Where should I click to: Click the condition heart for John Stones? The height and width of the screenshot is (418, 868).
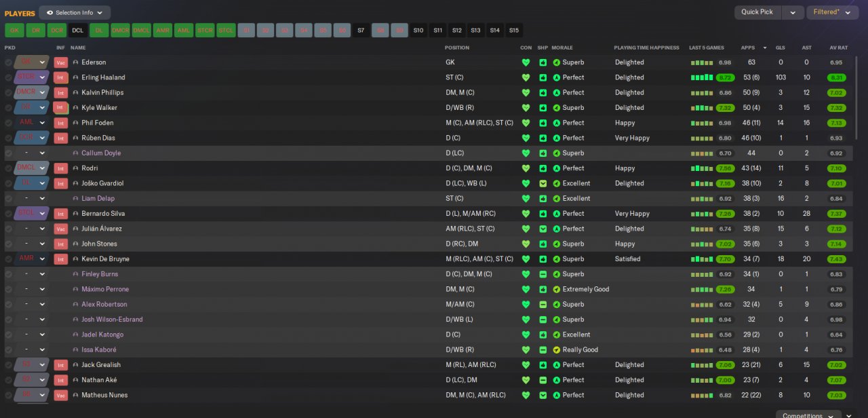[x=526, y=244]
